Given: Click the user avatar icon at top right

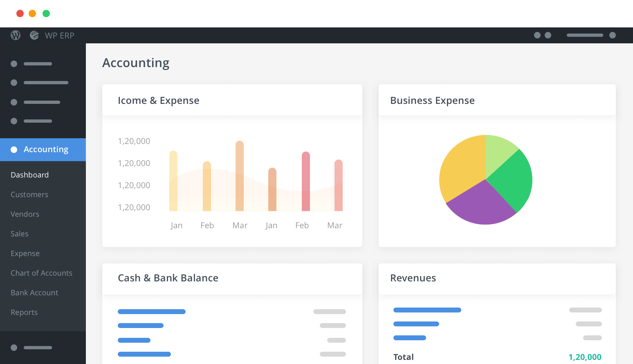Looking at the screenshot, I should 613,35.
